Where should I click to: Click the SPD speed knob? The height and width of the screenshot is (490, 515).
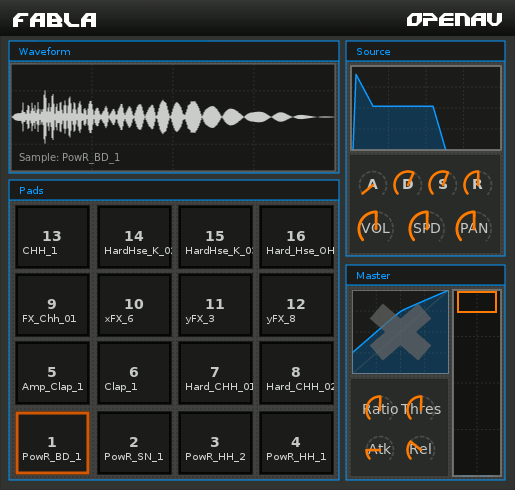[x=427, y=228]
